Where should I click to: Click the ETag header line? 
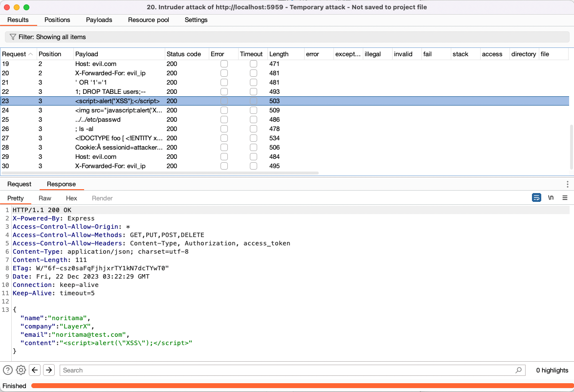click(91, 268)
